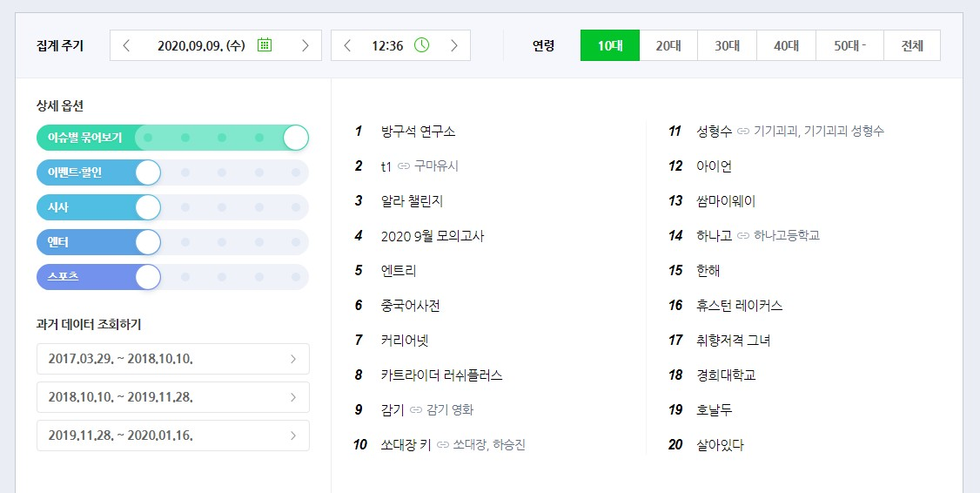This screenshot has height=493, width=980.
Task: Click the 스포츠 filter label
Action: pos(64,276)
